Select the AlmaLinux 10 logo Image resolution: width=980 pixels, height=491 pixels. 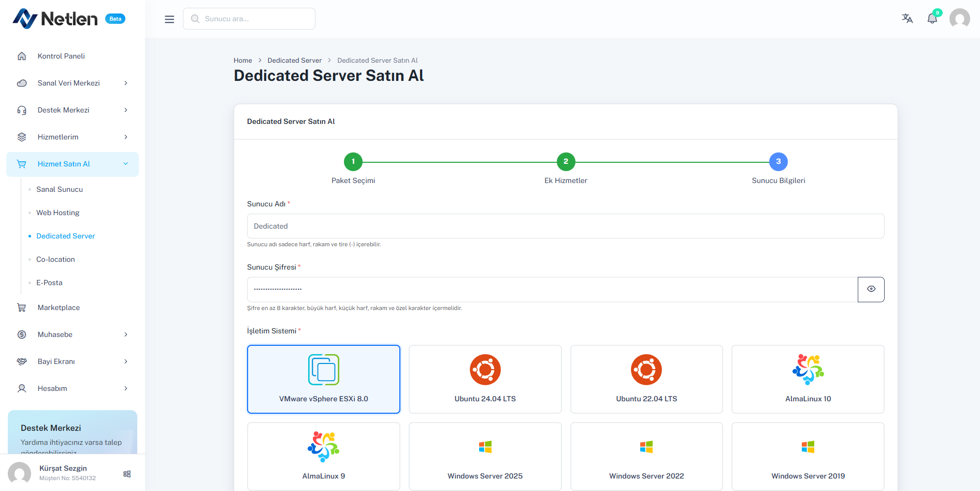click(808, 370)
